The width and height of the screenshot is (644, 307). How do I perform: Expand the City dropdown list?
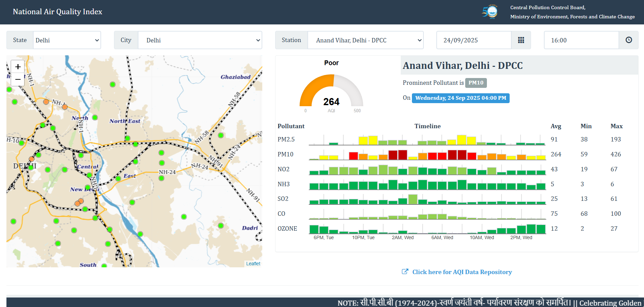tap(200, 40)
